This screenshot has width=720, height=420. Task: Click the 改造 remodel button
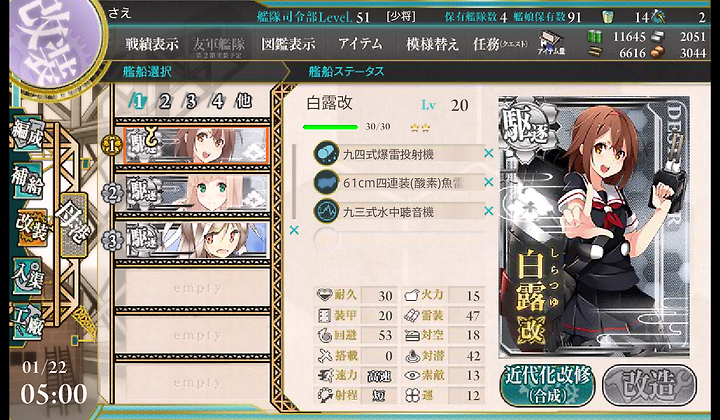649,385
